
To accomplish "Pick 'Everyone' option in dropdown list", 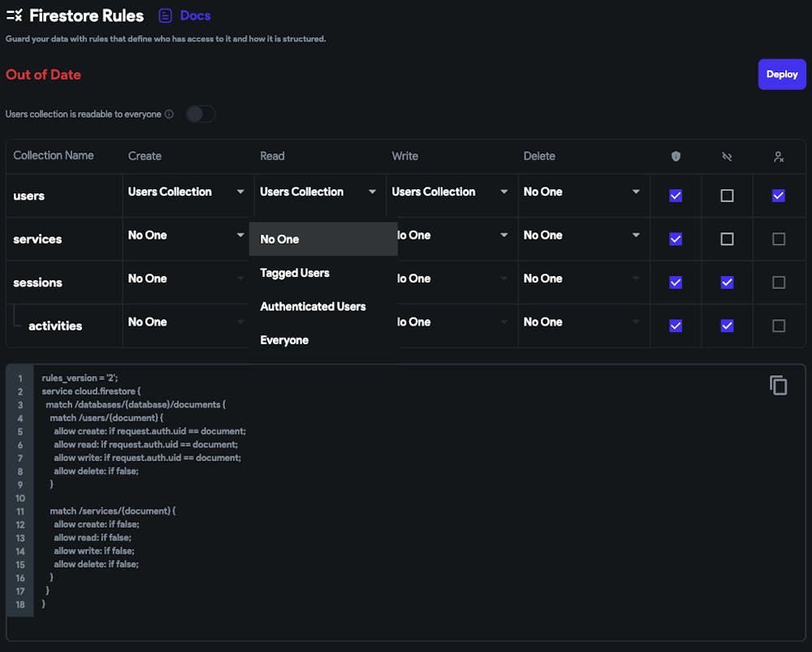I will pyautogui.click(x=284, y=340).
